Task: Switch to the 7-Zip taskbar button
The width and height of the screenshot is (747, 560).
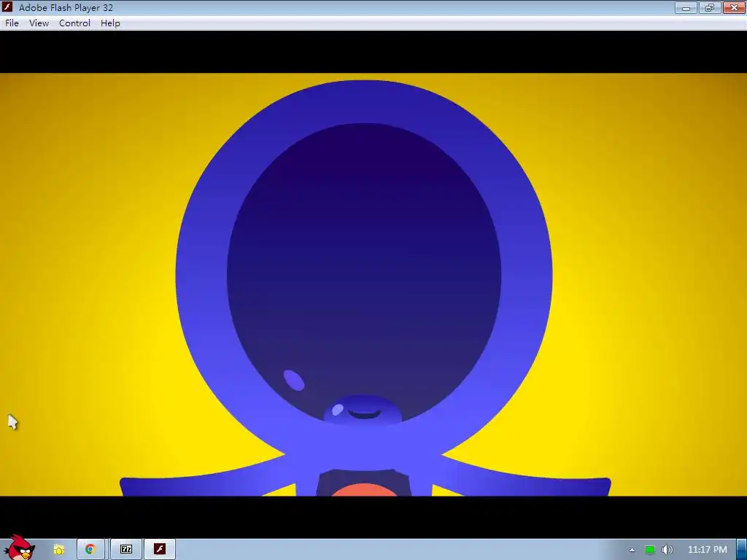Action: tap(126, 550)
